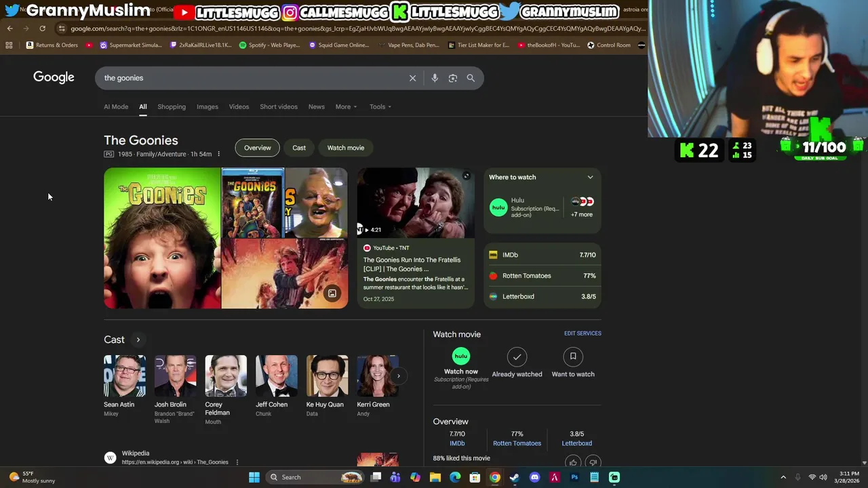The image size is (868, 488).
Task: Open the IMDb 7.7/10 rating row
Action: (x=542, y=255)
